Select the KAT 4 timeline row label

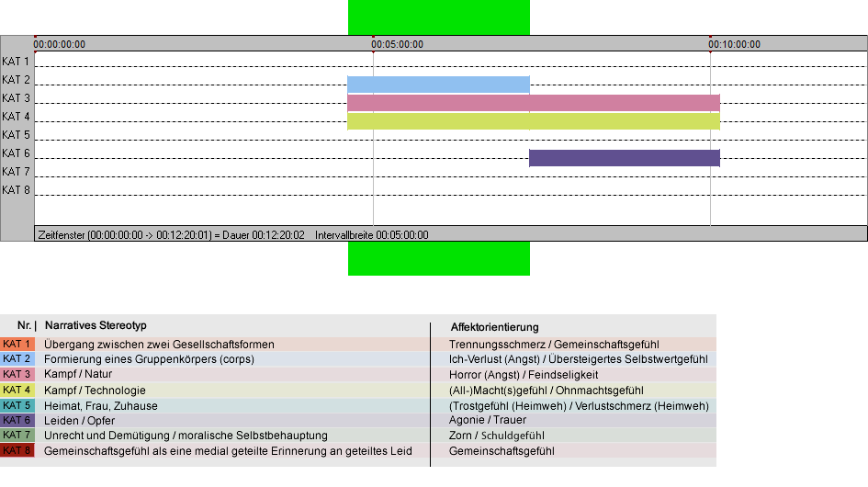16,117
